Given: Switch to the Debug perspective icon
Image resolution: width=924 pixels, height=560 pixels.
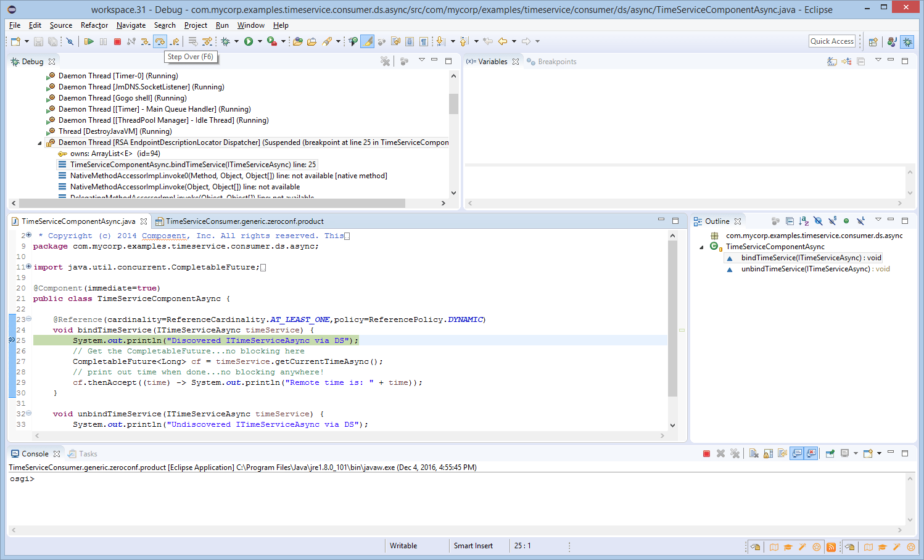Looking at the screenshot, I should (x=907, y=42).
